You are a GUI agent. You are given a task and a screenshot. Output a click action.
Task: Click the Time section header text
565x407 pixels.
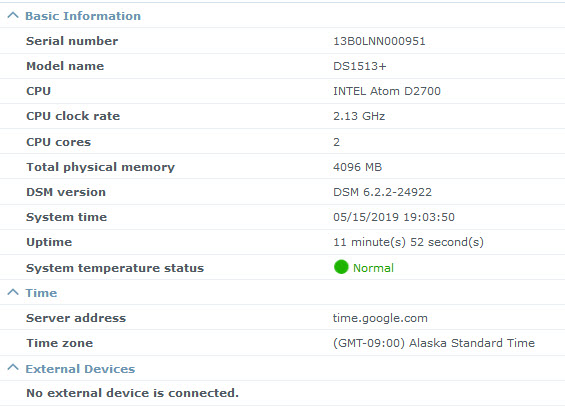point(41,293)
